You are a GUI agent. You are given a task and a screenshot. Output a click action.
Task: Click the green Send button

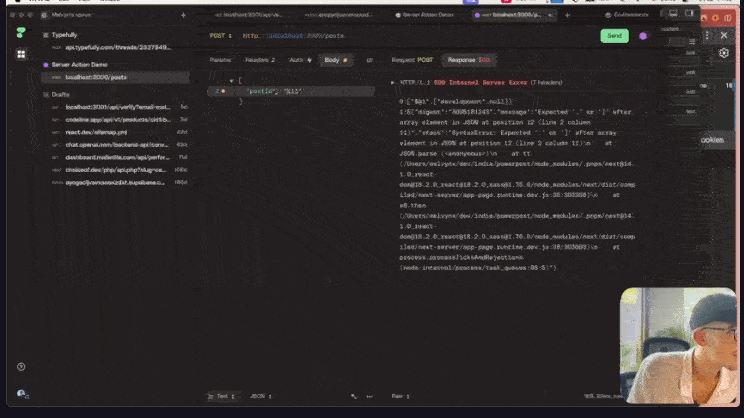(614, 36)
